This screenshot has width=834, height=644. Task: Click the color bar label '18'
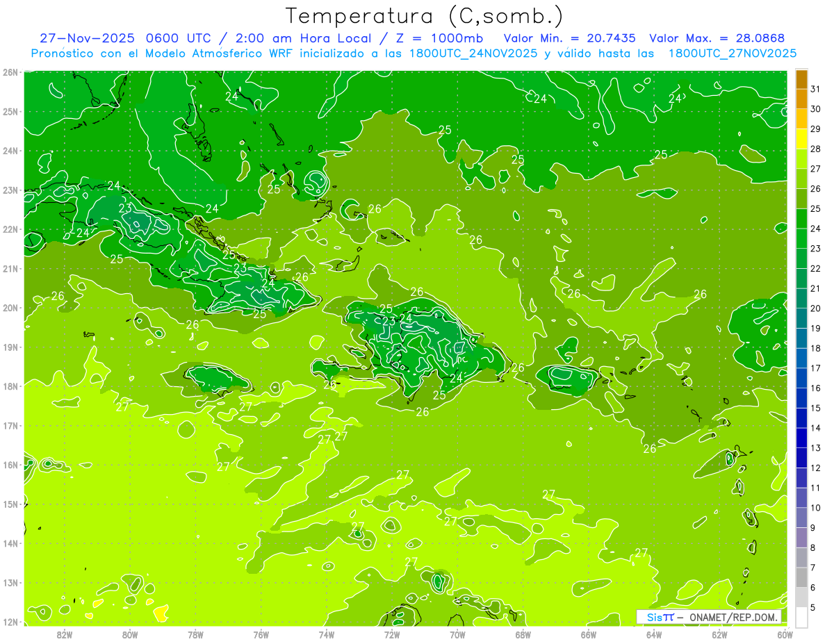[815, 348]
